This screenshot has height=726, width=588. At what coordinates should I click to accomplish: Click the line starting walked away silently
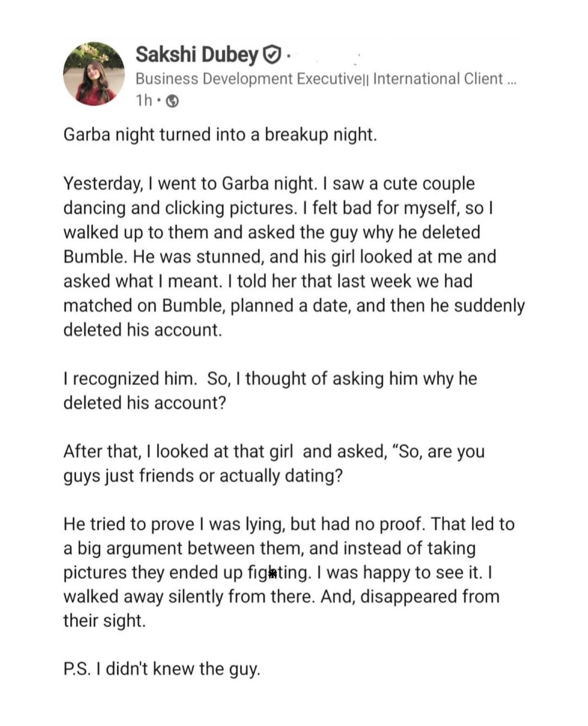click(x=281, y=597)
